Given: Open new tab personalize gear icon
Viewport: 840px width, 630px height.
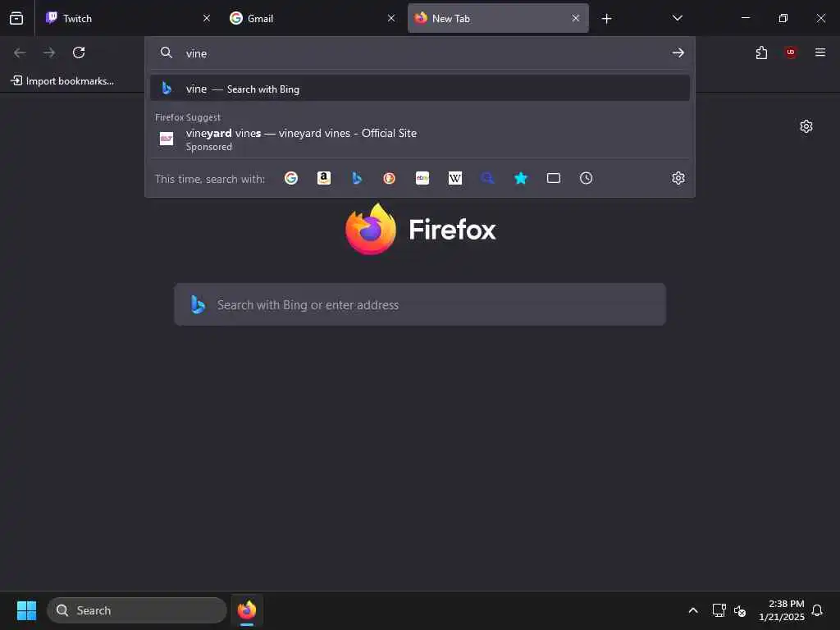Looking at the screenshot, I should [806, 126].
